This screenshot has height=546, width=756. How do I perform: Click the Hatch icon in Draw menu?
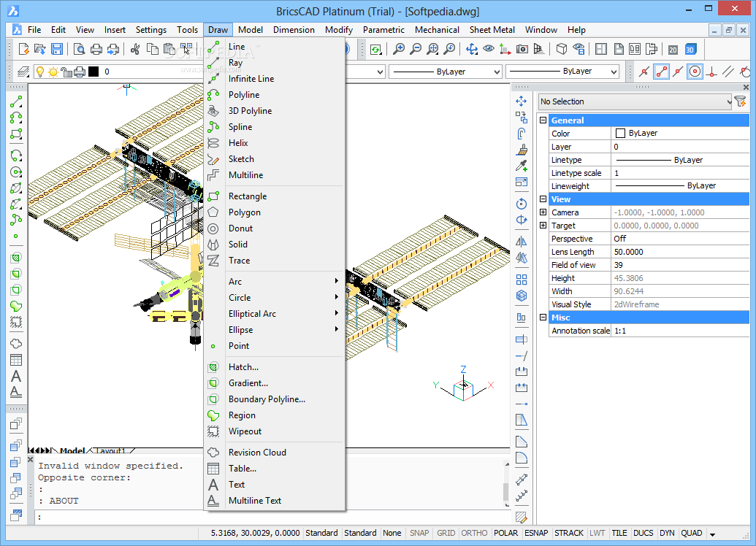tap(213, 367)
